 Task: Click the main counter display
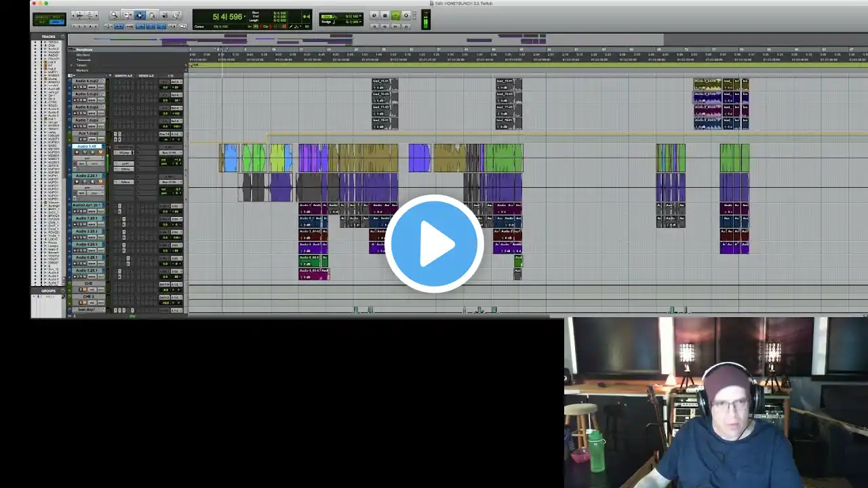pos(227,17)
